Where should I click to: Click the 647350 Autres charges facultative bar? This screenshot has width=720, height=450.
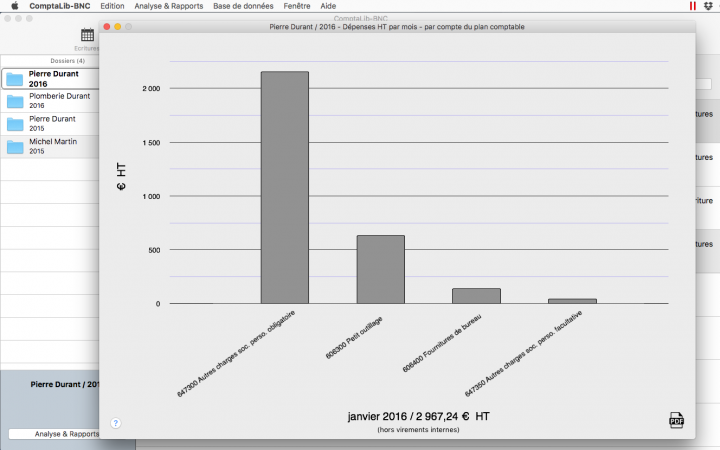click(572, 301)
